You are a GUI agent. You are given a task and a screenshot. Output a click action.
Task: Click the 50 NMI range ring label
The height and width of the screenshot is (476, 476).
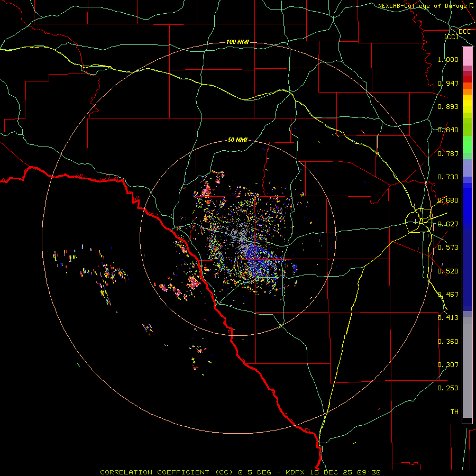click(x=237, y=140)
